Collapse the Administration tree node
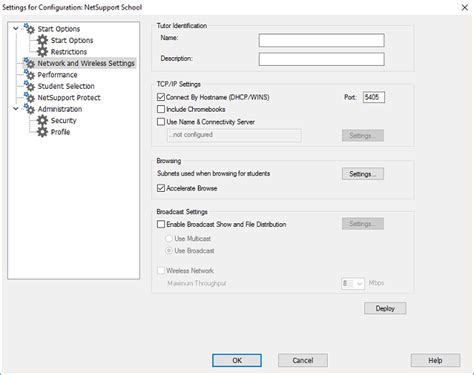474x375 pixels. tap(16, 109)
